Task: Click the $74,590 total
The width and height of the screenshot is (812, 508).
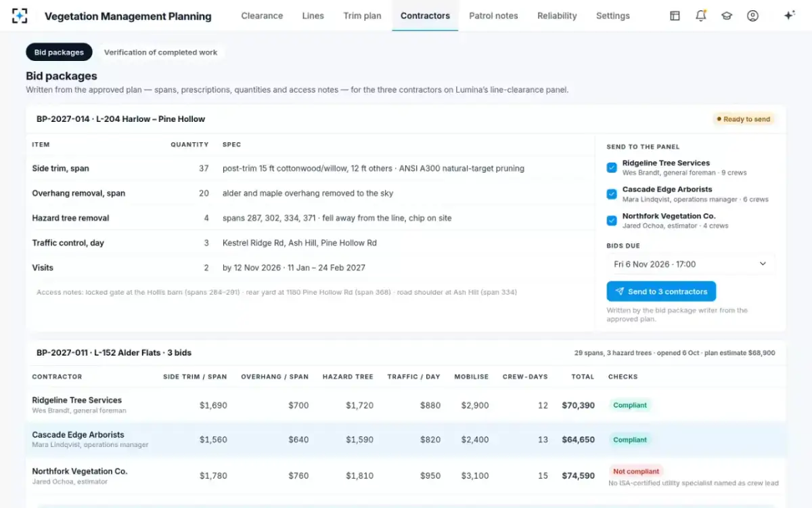Action: pyautogui.click(x=579, y=476)
